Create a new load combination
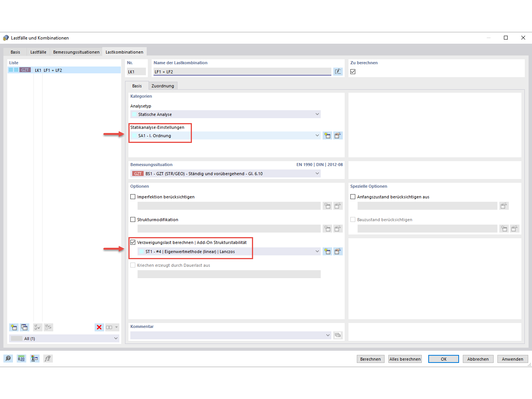 click(14, 327)
